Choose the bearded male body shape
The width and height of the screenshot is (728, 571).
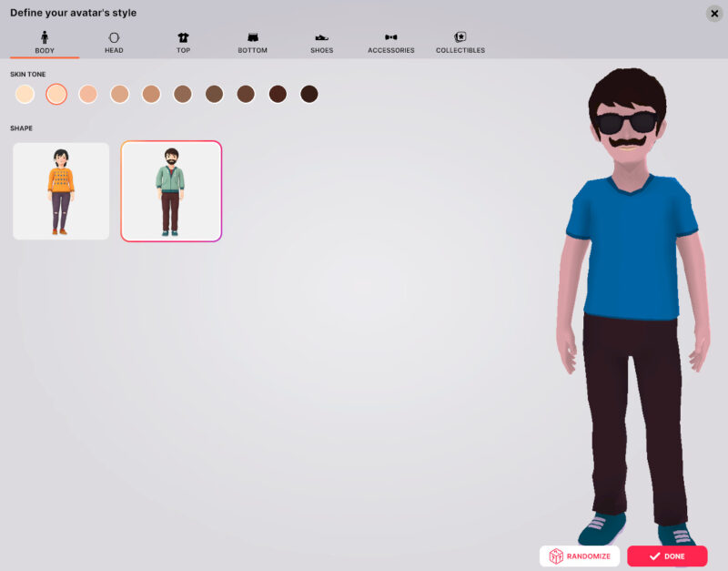(x=171, y=191)
